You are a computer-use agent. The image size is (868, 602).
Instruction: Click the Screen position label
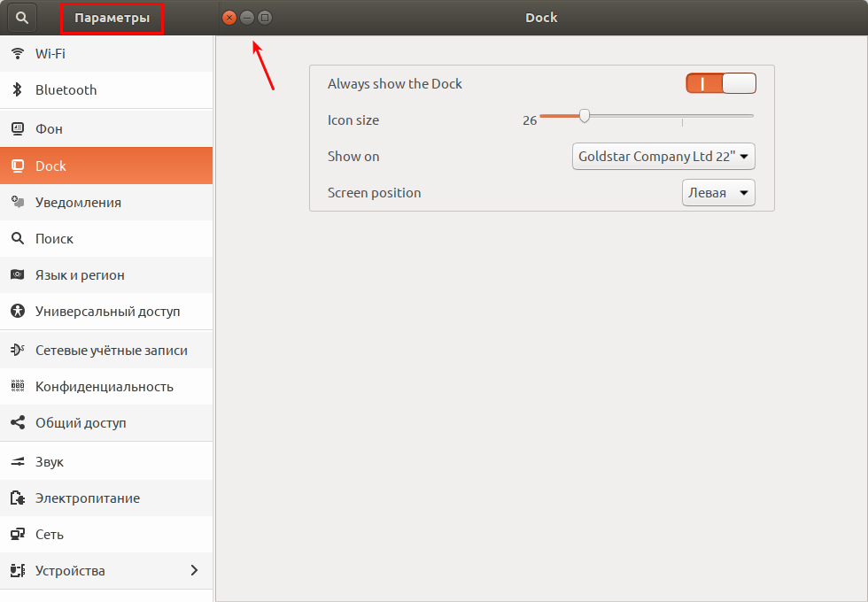click(374, 193)
